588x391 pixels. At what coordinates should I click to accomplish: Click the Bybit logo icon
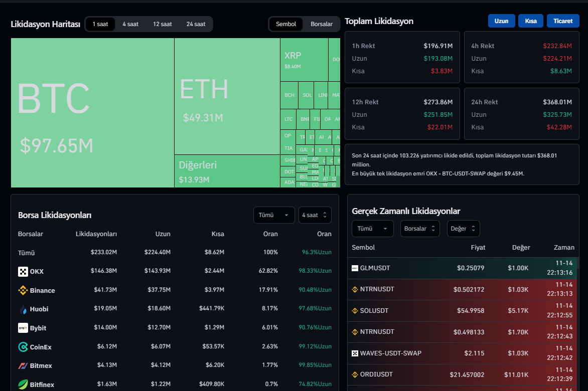point(23,328)
